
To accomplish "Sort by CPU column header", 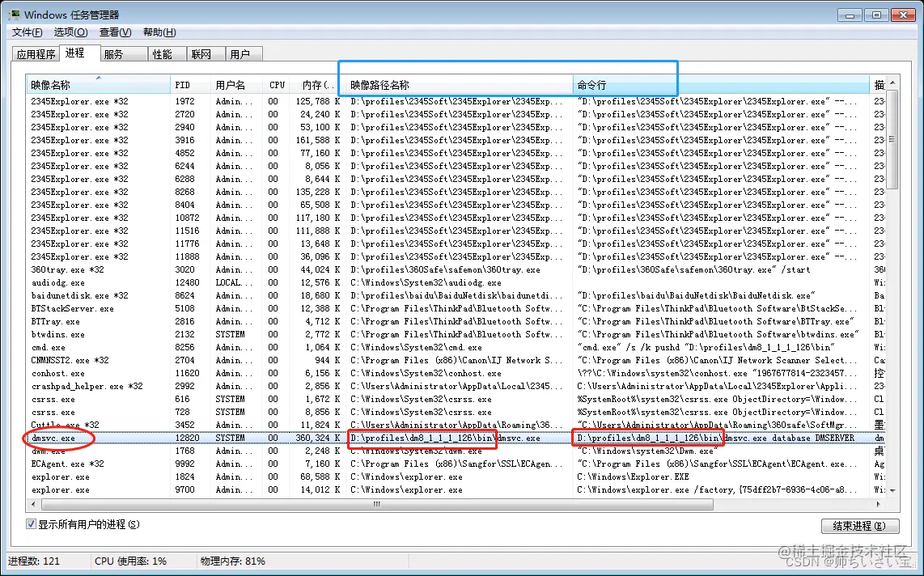I will (276, 85).
